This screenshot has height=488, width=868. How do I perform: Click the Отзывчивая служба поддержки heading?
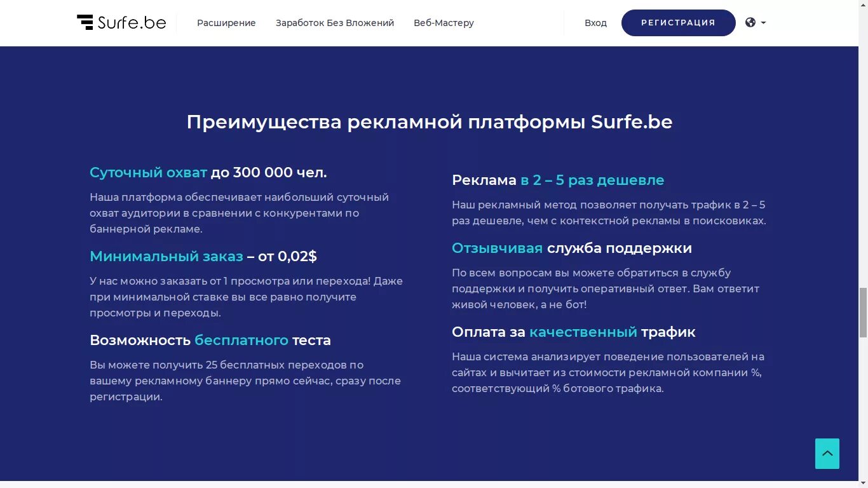572,248
